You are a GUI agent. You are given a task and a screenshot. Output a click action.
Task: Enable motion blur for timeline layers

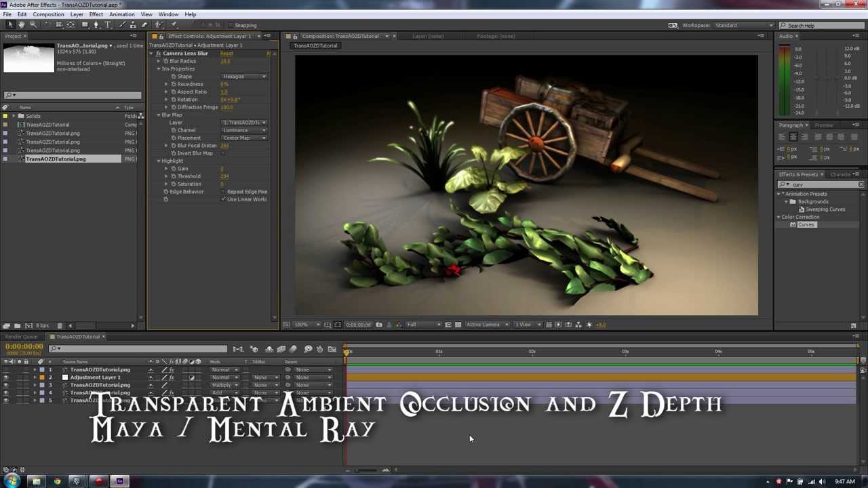(x=293, y=349)
